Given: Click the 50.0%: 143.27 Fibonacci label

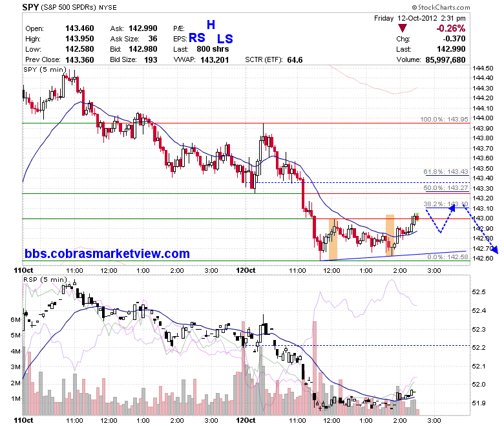Looking at the screenshot, I should tap(445, 187).
